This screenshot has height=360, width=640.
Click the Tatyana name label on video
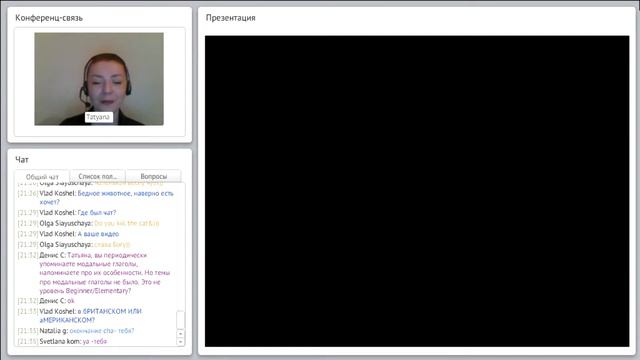(98, 117)
